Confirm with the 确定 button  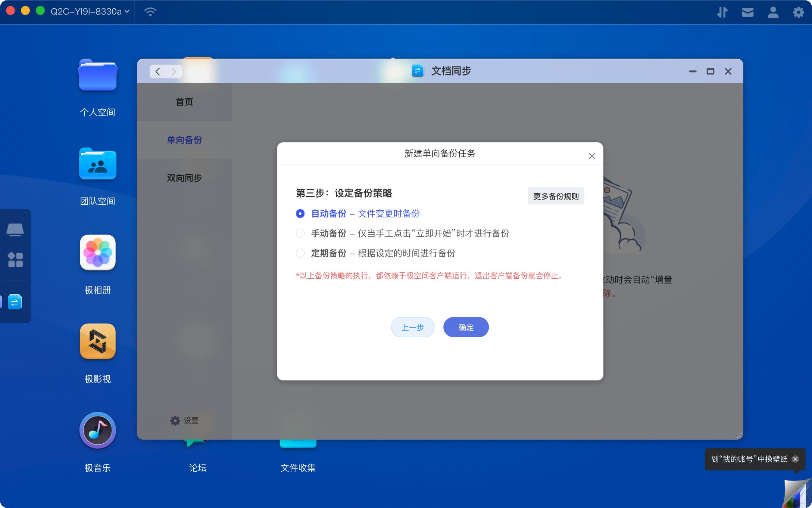(x=466, y=327)
